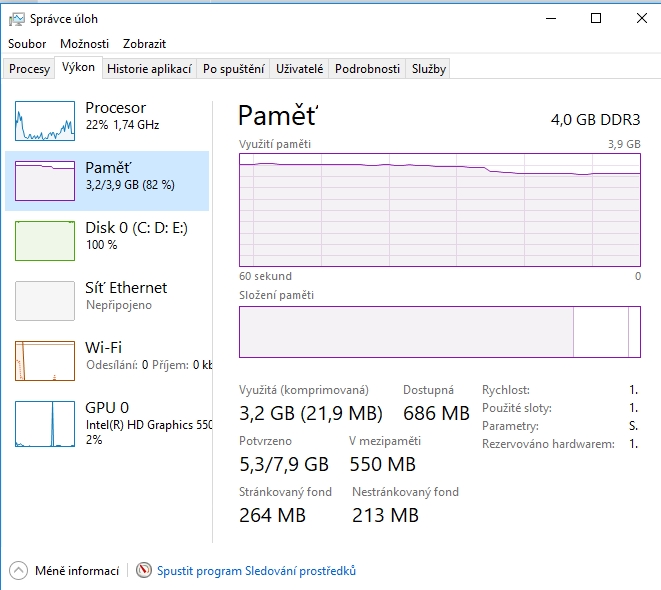Switch to the Historie aplikací tab
Image resolution: width=661 pixels, height=590 pixels.
coord(148,69)
